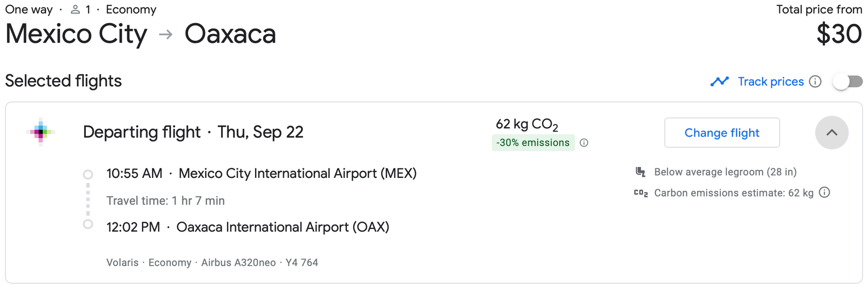This screenshot has width=868, height=287.
Task: Click the legroom seat icon
Action: (640, 172)
